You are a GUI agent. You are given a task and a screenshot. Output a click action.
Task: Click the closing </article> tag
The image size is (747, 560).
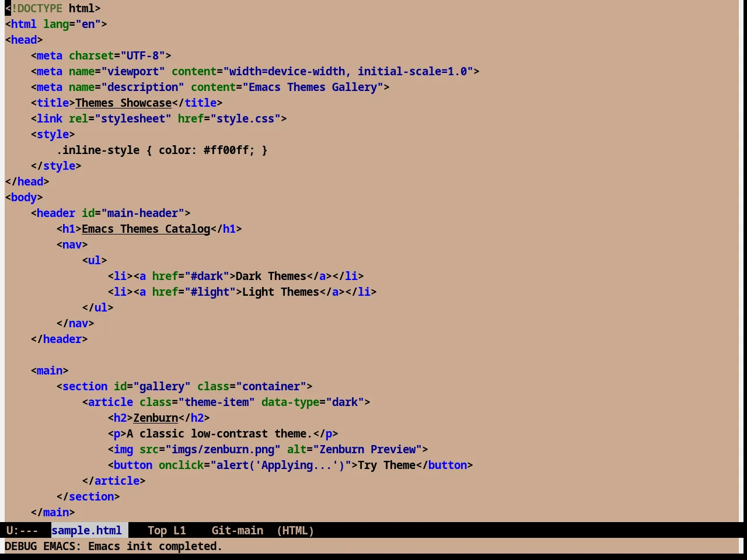point(114,481)
